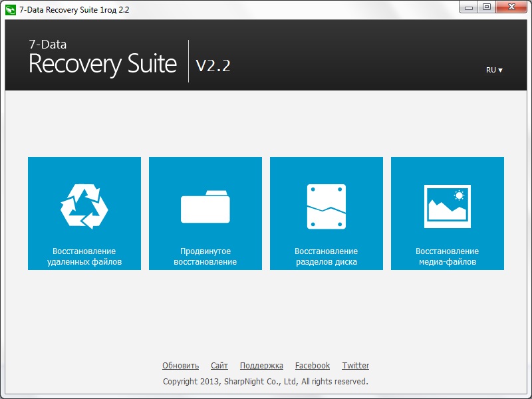Open the Сайт link
The height and width of the screenshot is (399, 532).
coord(219,365)
